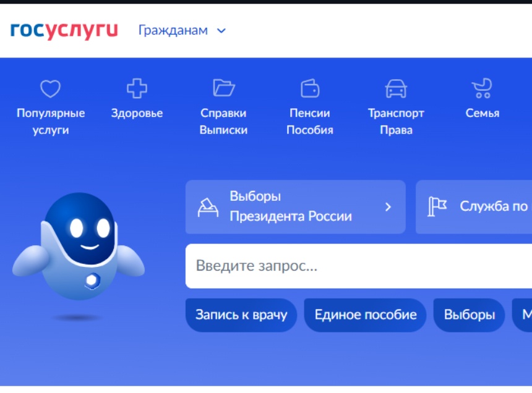This screenshot has width=532, height=393.
Task: Click the heart icon for Популярные услуги
Action: 50,89
